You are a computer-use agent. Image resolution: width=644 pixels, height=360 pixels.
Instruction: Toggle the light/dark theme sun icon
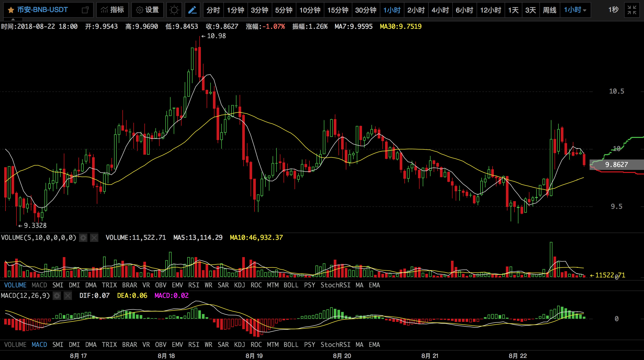pos(174,10)
